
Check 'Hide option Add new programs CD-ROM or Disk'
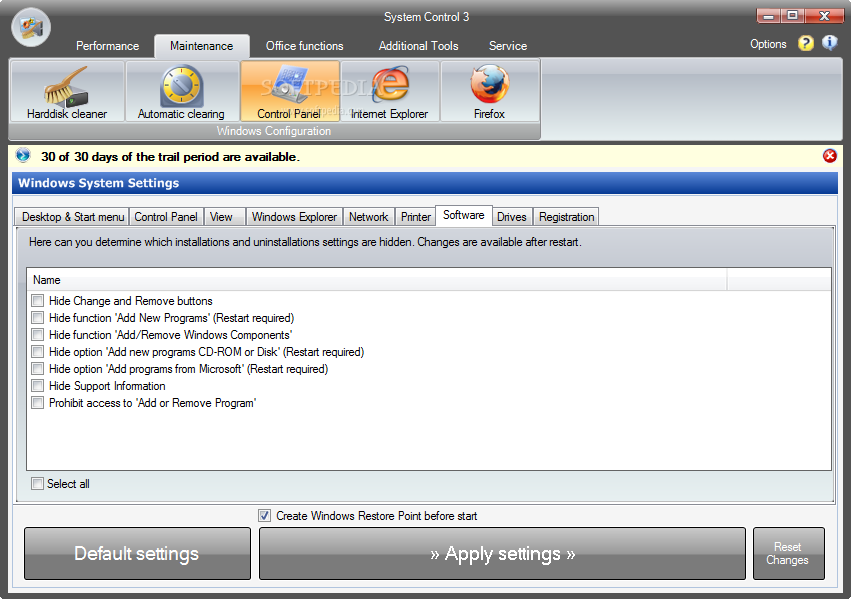(37, 352)
